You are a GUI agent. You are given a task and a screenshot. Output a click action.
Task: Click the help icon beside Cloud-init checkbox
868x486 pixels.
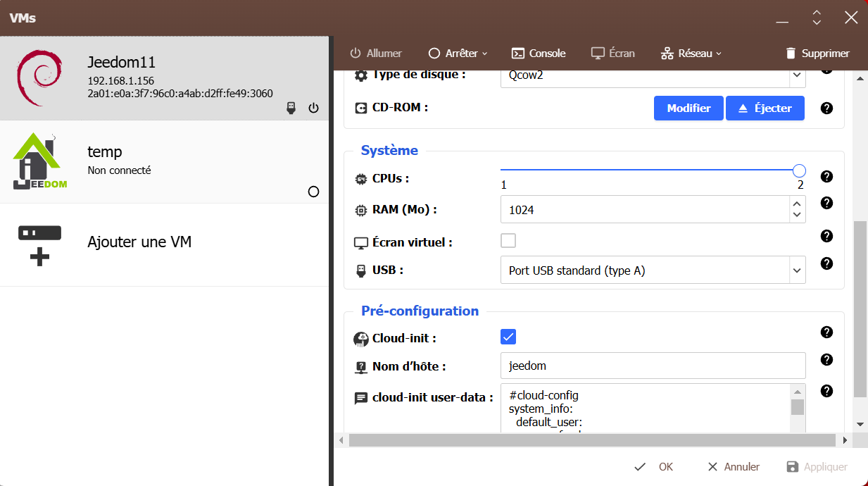coord(827,332)
